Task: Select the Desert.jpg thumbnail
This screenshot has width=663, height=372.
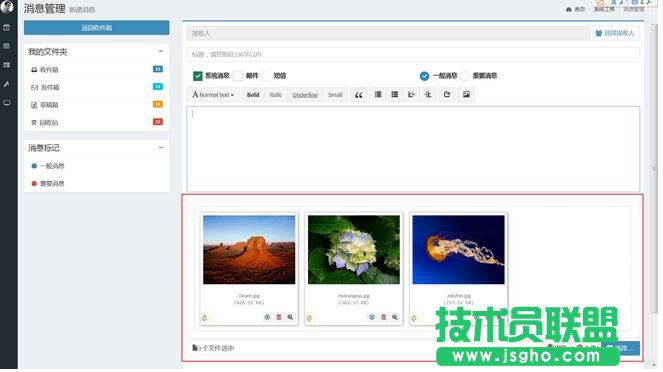Action: 249,249
